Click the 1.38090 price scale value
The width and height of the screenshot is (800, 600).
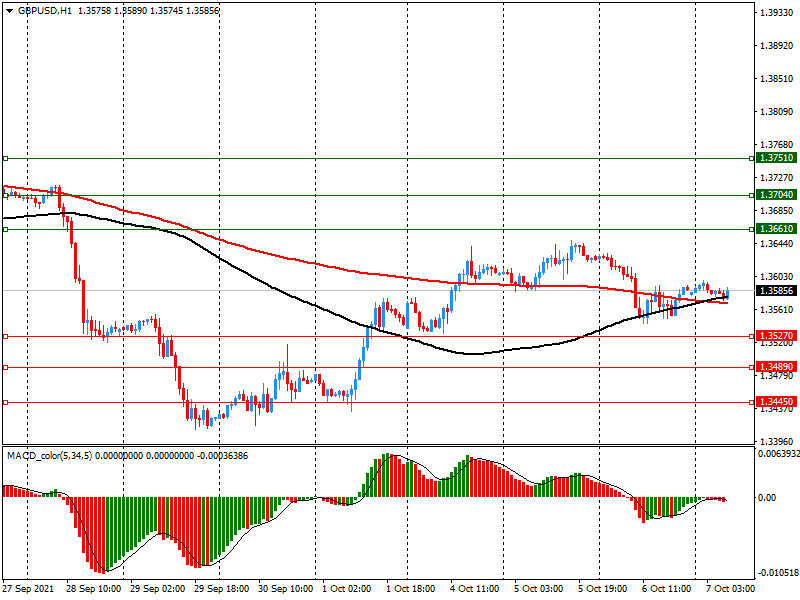777,112
